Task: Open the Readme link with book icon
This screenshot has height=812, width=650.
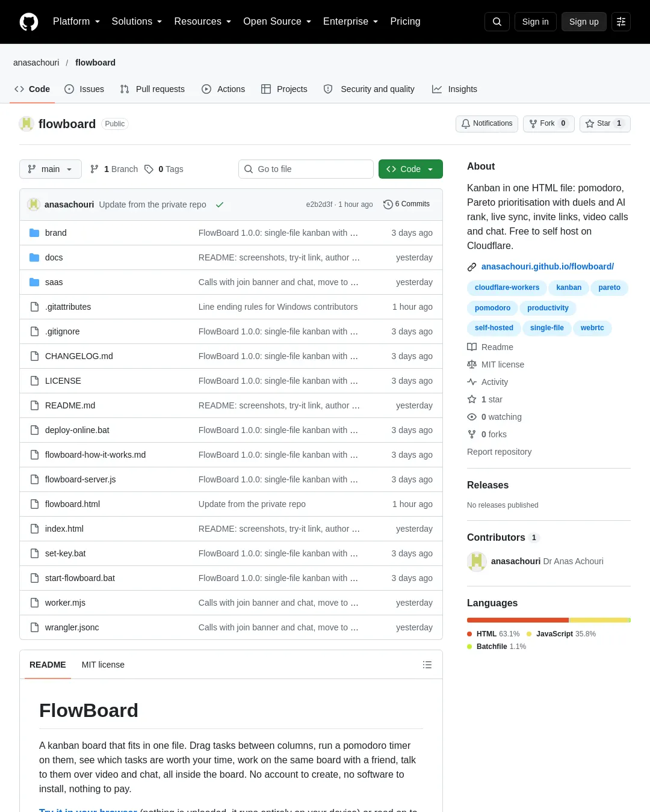Action: coord(490,347)
